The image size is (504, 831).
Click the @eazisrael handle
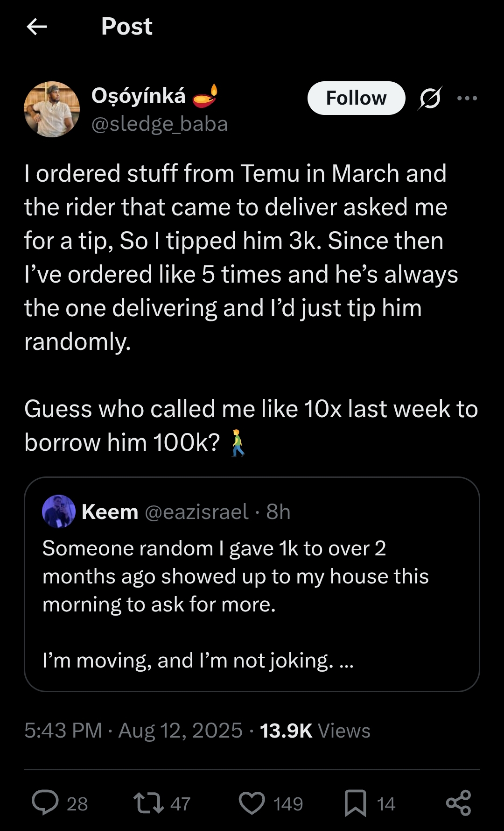pyautogui.click(x=196, y=512)
